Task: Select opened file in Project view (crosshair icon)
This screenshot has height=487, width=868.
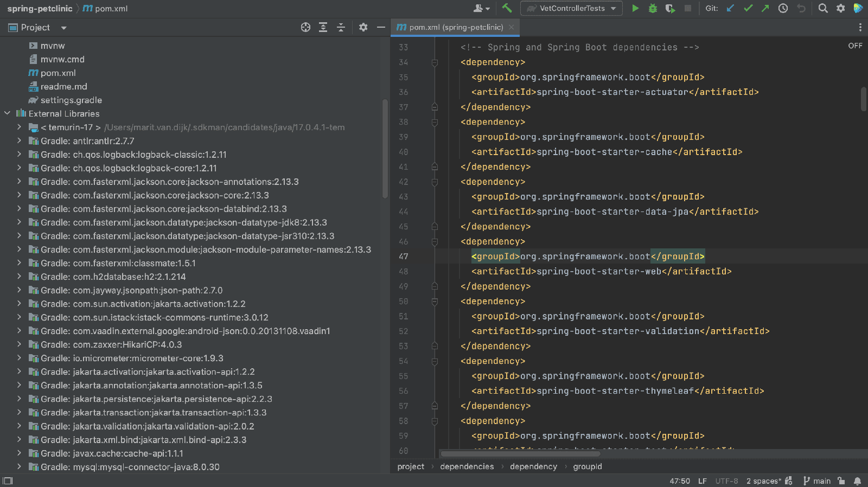Action: click(305, 27)
